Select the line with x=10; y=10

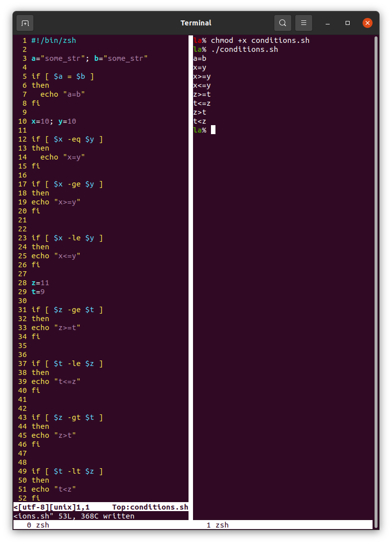point(53,121)
